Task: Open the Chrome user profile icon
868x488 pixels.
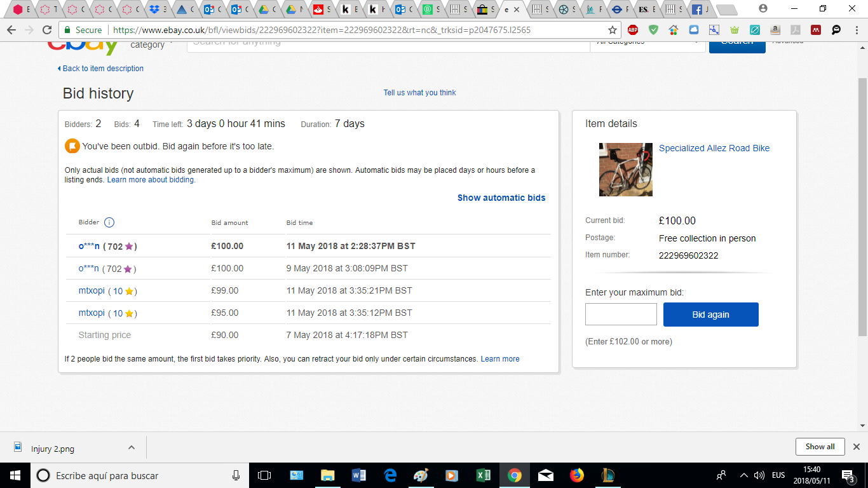Action: pyautogui.click(x=763, y=9)
